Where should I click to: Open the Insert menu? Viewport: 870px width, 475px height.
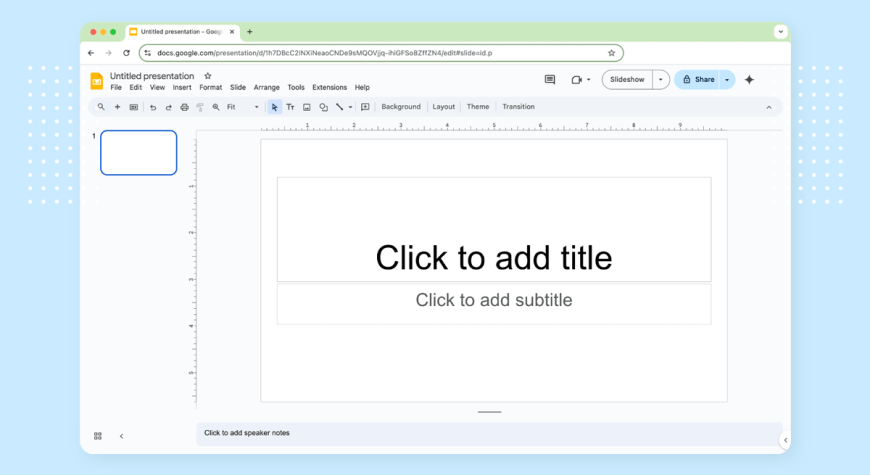[181, 88]
